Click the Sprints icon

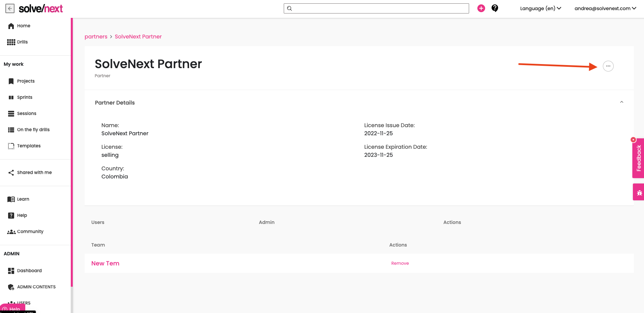tap(11, 97)
